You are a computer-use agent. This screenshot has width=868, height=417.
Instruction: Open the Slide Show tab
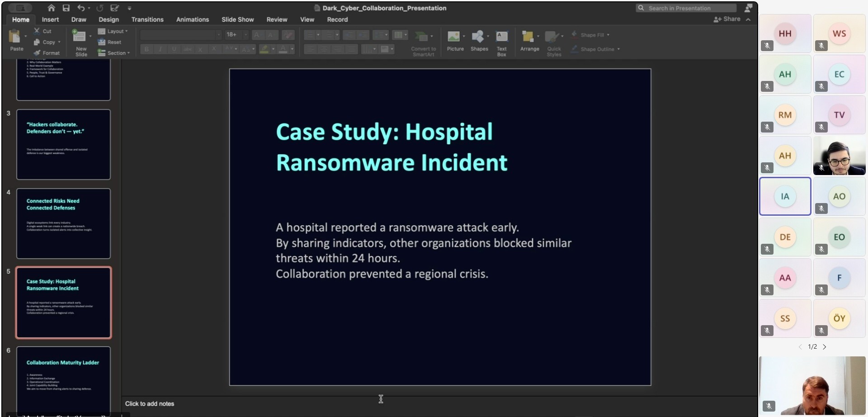tap(237, 19)
